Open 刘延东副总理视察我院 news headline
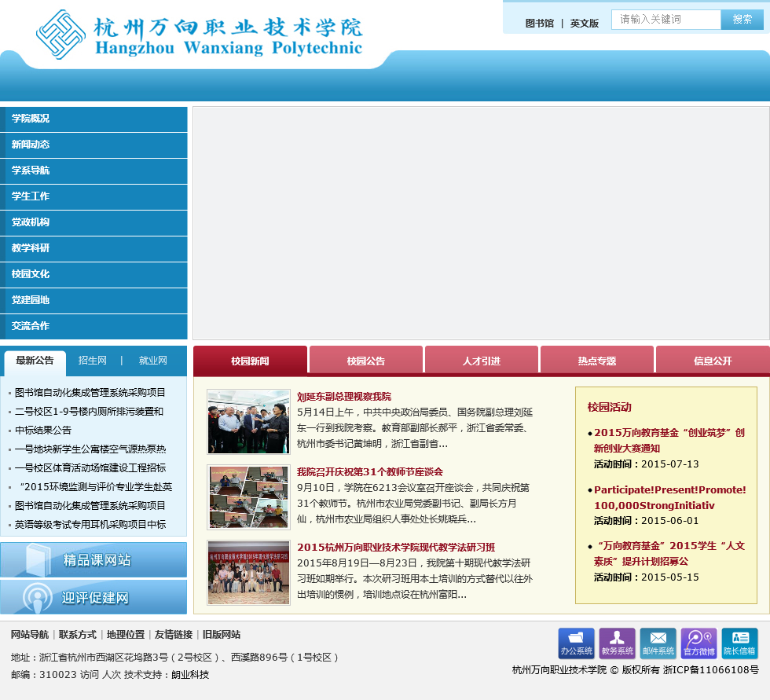 pyautogui.click(x=344, y=397)
